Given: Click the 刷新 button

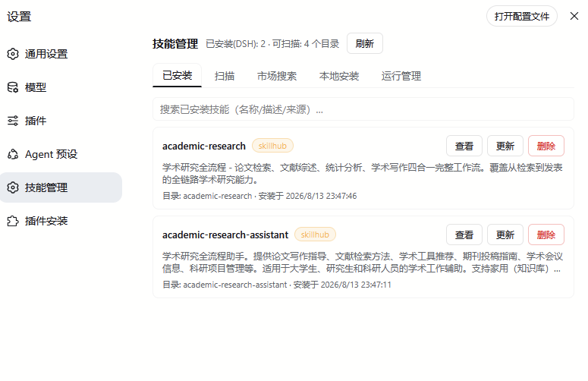Looking at the screenshot, I should pyautogui.click(x=364, y=43).
